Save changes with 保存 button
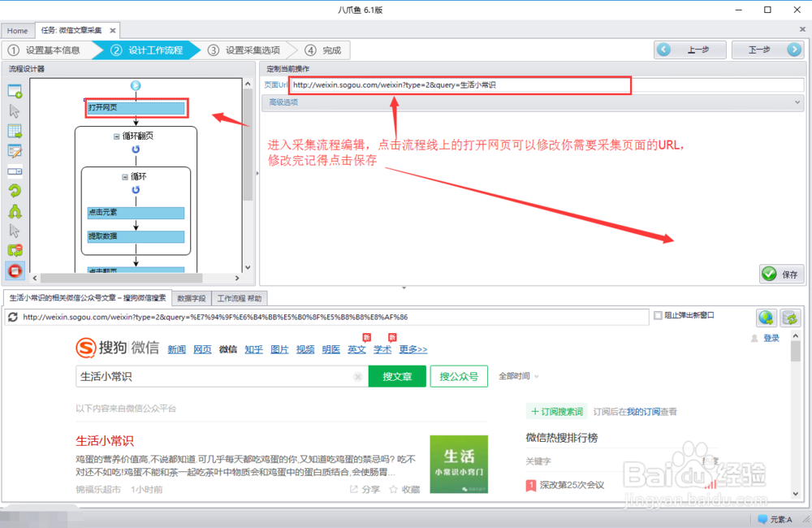This screenshot has height=528, width=812. 781,274
